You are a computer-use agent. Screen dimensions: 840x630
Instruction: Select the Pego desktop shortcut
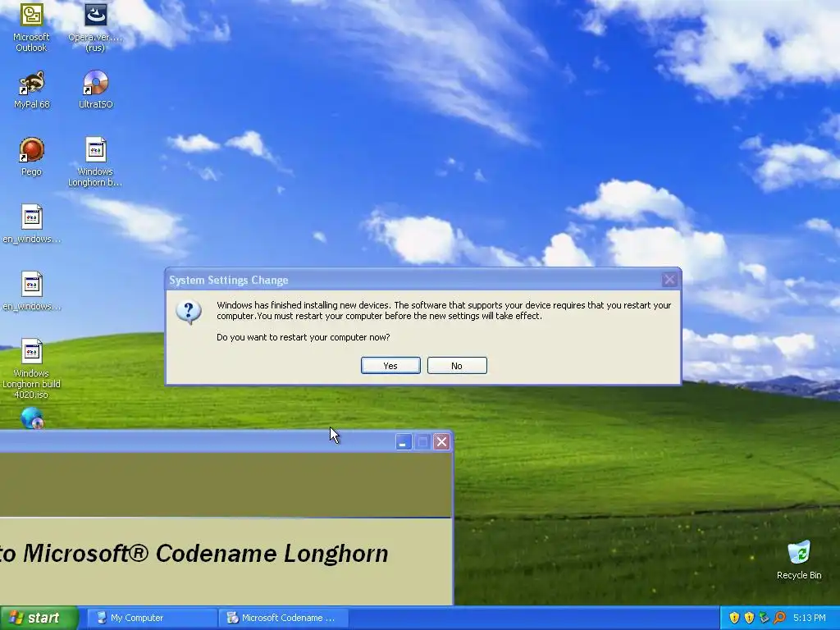click(31, 157)
